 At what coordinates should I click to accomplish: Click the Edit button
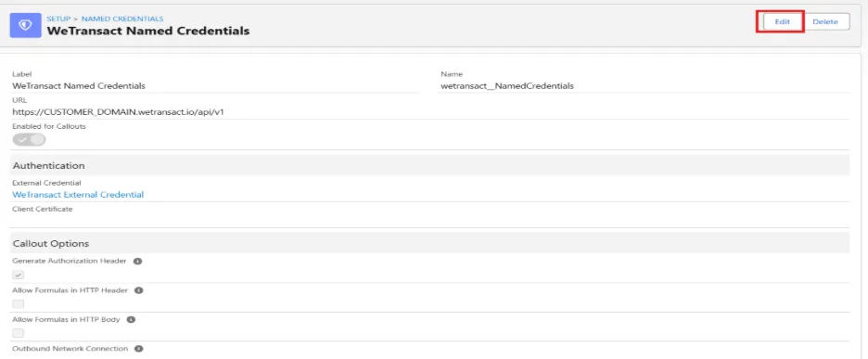pos(782,21)
